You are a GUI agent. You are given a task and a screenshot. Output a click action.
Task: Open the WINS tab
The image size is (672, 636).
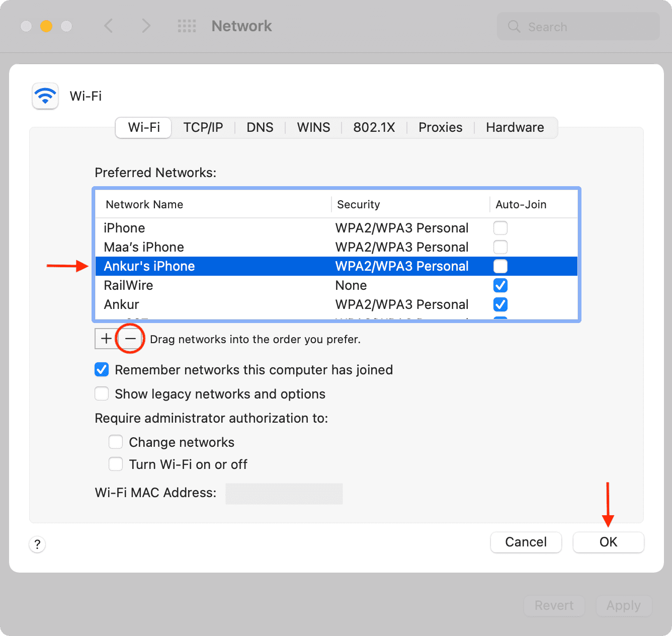pos(313,127)
